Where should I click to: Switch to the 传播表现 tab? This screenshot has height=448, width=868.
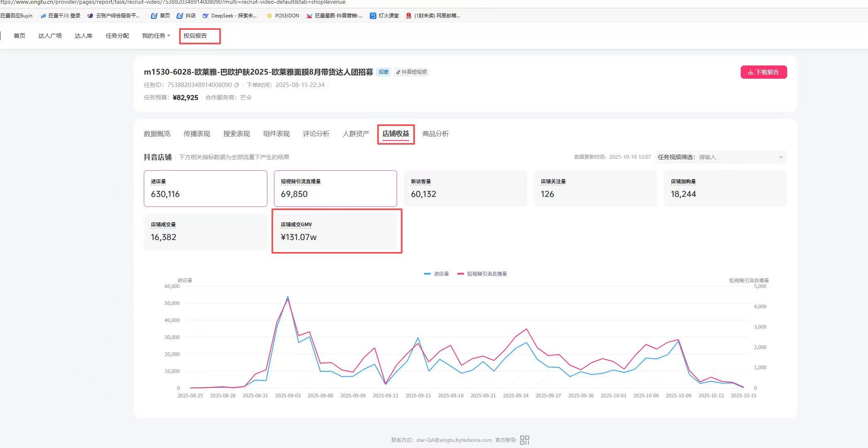pyautogui.click(x=197, y=134)
